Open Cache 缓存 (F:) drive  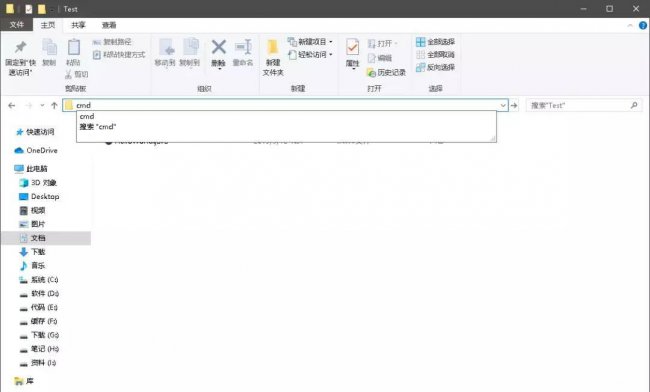(39, 321)
